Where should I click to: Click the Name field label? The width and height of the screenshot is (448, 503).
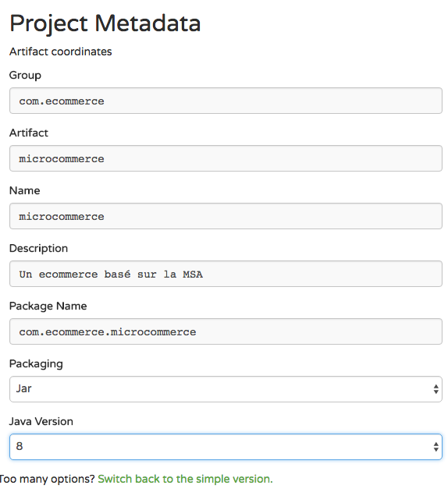[25, 190]
